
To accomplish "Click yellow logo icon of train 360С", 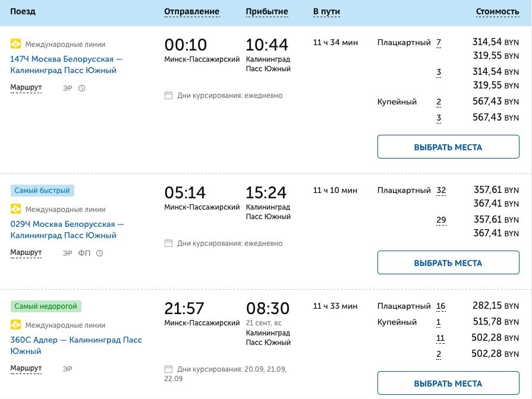I will pyautogui.click(x=15, y=324).
